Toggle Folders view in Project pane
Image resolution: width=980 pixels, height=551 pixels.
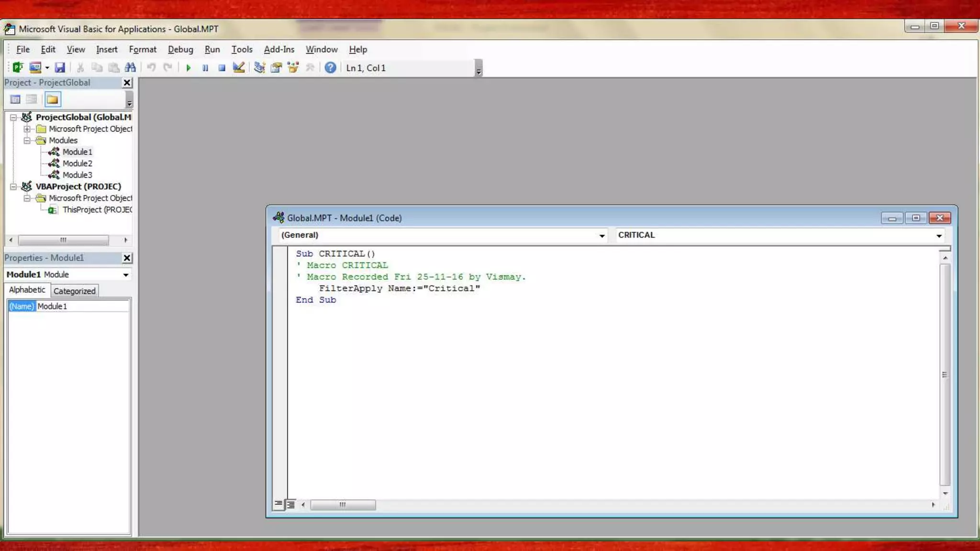(53, 99)
